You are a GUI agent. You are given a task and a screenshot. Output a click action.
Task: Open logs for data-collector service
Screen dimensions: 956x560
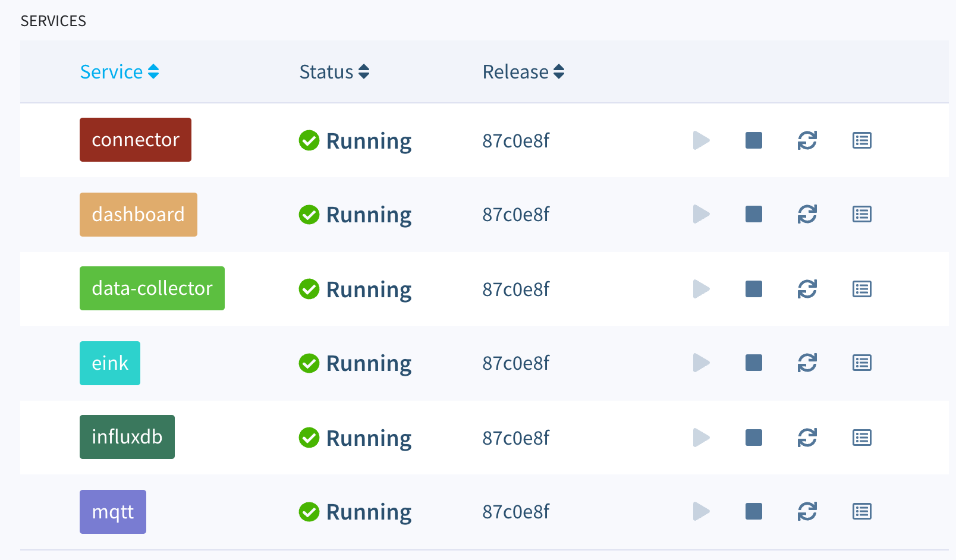coord(861,289)
